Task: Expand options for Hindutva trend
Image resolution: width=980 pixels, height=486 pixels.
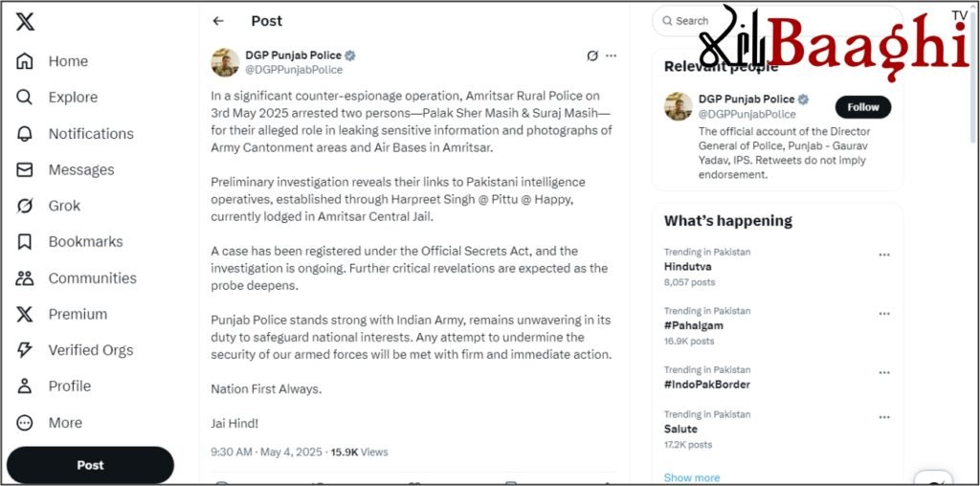Action: click(x=884, y=255)
